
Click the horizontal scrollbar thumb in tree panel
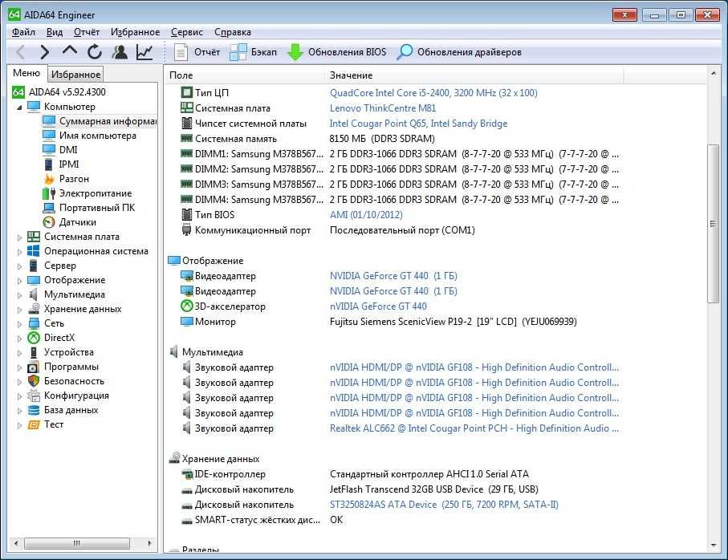pos(76,543)
